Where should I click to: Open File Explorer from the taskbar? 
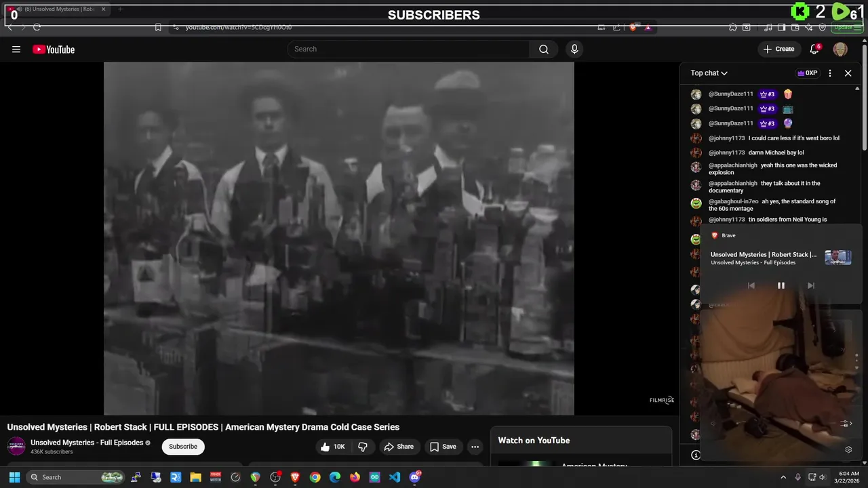point(195,477)
